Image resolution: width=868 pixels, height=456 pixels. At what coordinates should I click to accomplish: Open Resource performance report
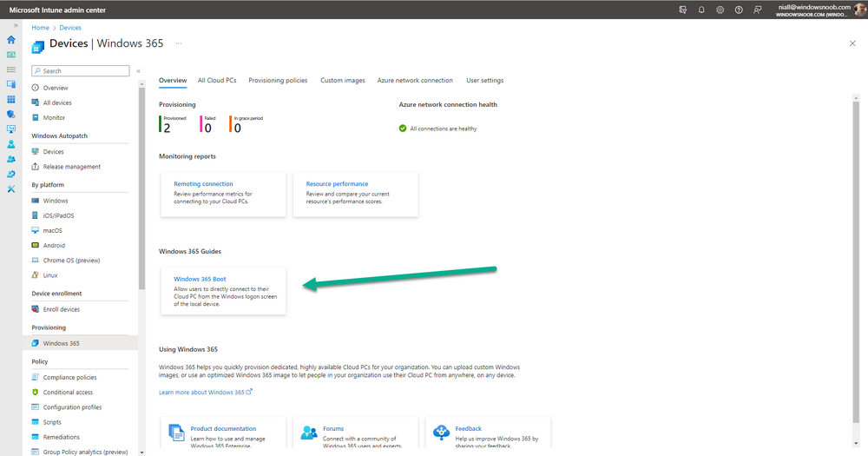point(337,184)
